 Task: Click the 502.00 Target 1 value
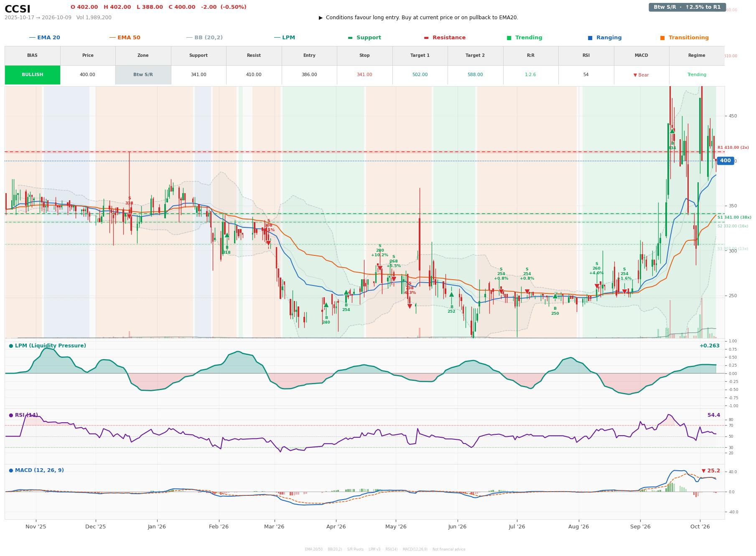pyautogui.click(x=420, y=75)
